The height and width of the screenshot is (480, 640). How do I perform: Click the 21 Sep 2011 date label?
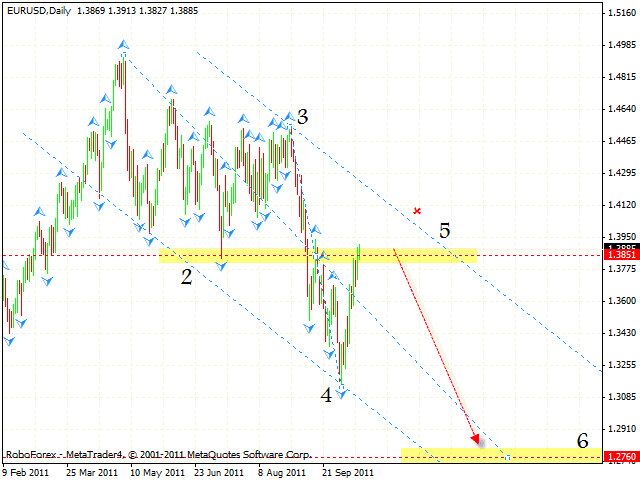coord(348,472)
